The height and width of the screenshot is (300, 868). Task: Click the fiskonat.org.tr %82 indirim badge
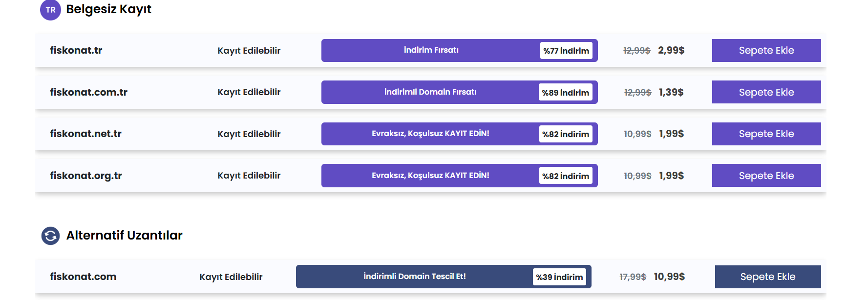tap(565, 176)
